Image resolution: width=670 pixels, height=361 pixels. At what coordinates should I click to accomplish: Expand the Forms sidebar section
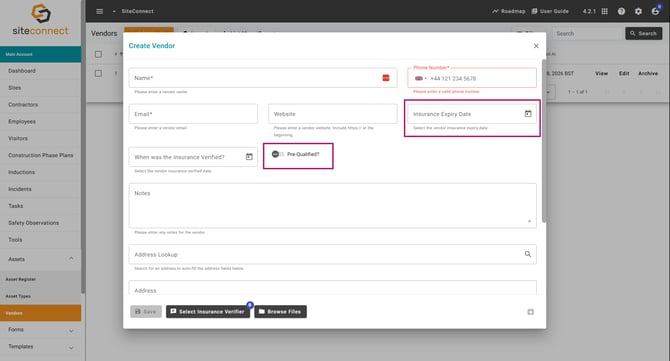(x=71, y=330)
